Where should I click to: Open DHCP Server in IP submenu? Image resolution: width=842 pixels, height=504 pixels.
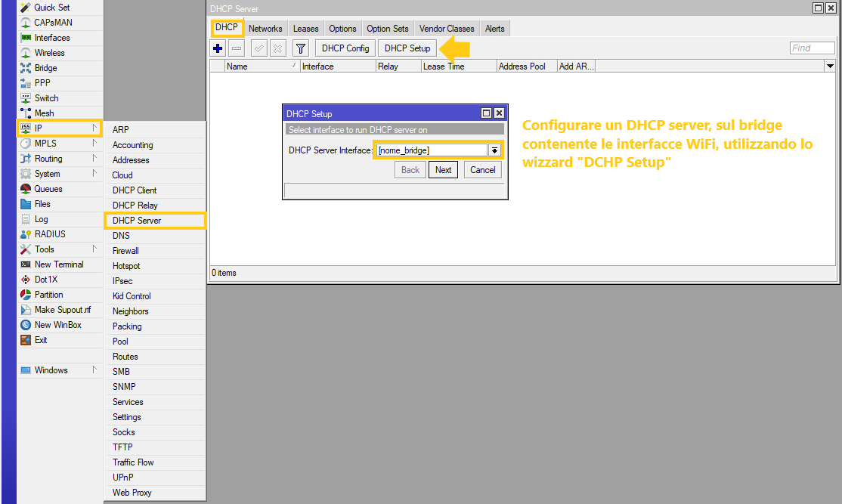coord(155,221)
